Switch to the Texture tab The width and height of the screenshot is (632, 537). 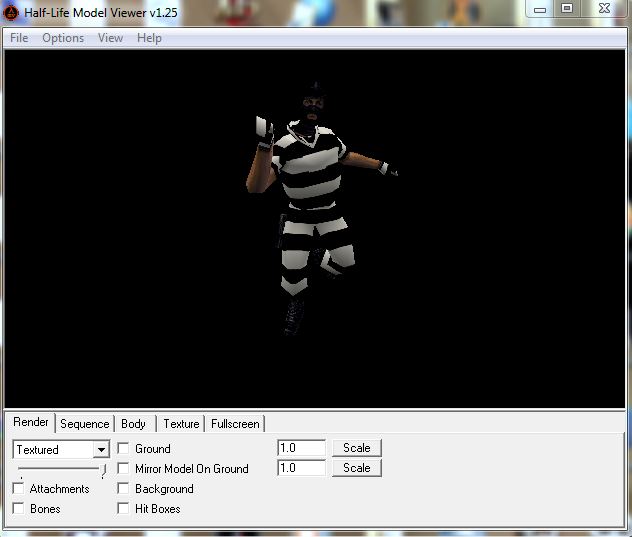point(181,424)
